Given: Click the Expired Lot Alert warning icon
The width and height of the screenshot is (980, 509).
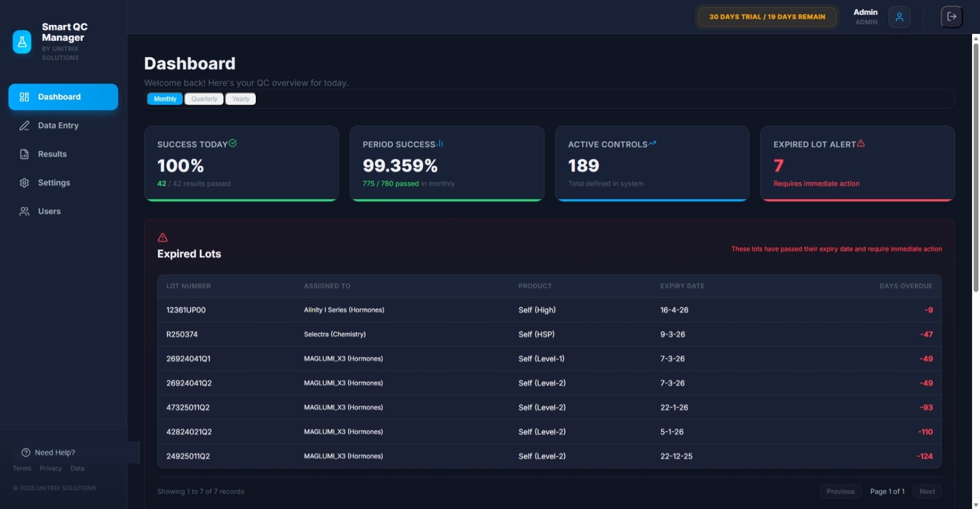Looking at the screenshot, I should [861, 143].
